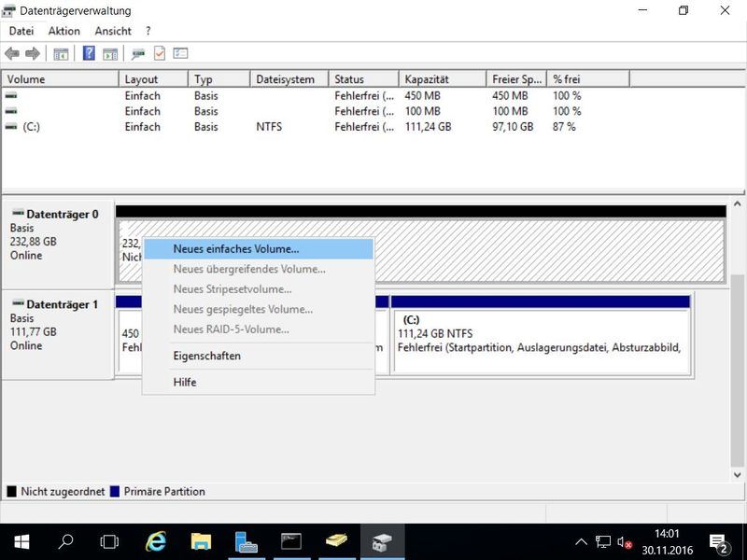Screen dimensions: 747x560
Task: Click the show/hide action pane toolbar icon
Action: pyautogui.click(x=110, y=54)
